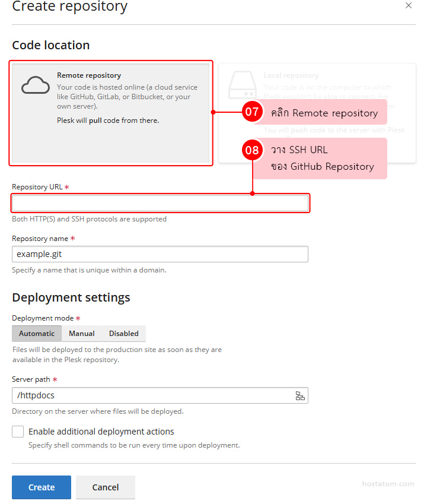Click the Server path label
The width and height of the screenshot is (427, 504).
click(x=31, y=379)
